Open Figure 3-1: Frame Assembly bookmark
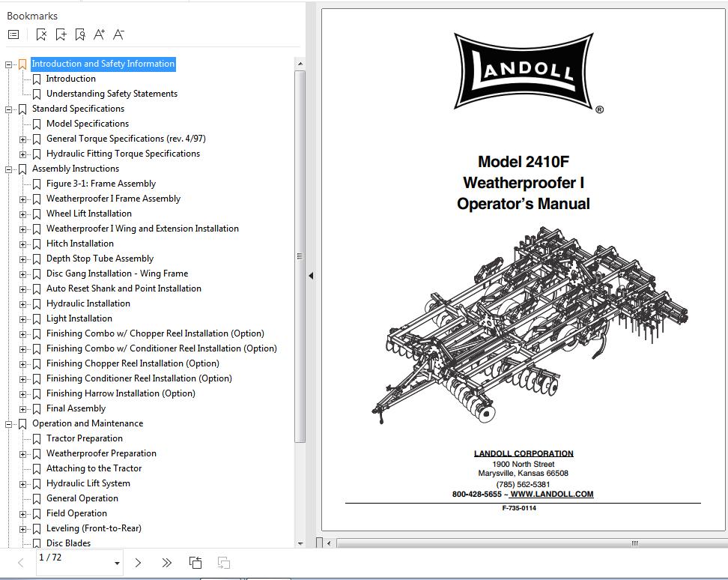 coord(101,184)
